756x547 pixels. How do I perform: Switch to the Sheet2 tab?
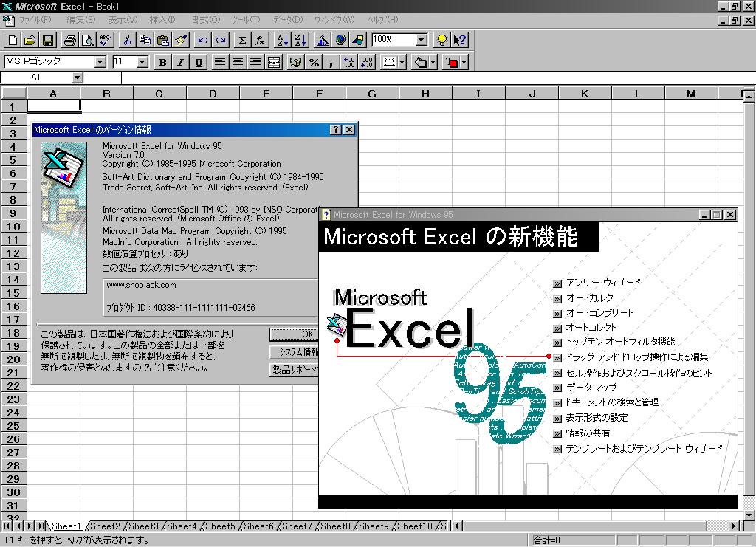[105, 526]
